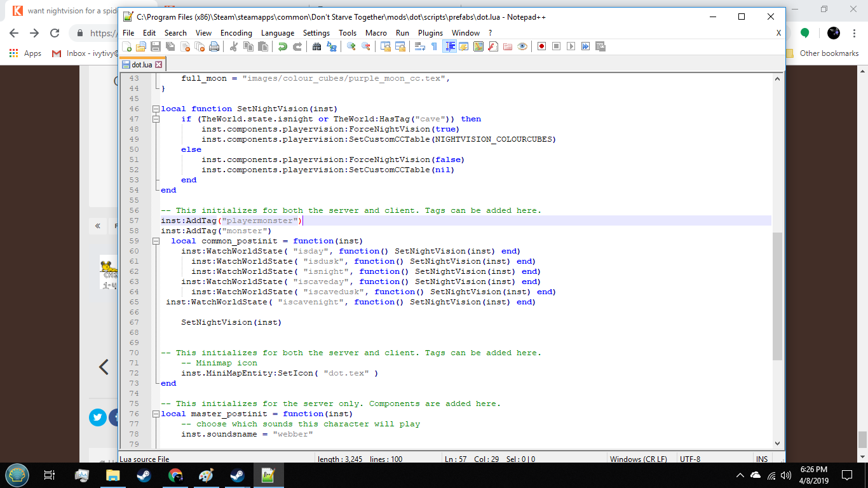Click the vertical scrollbar thumb in editor

[777, 295]
